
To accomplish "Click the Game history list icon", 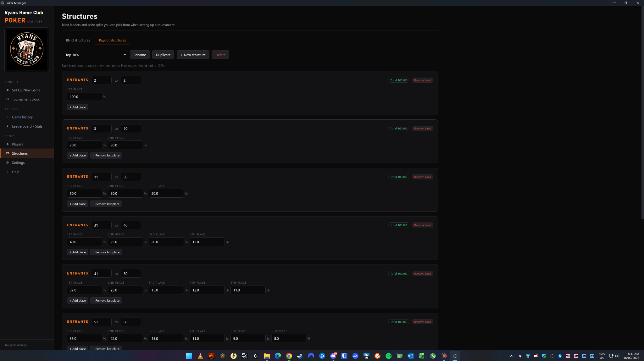I will [8, 117].
